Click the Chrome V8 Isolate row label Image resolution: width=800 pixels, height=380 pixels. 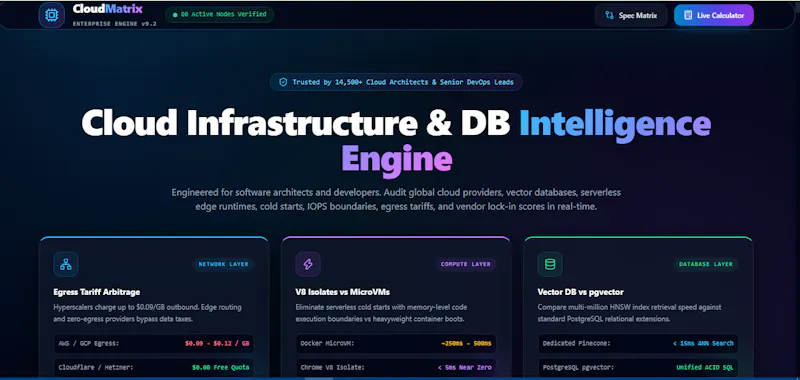pyautogui.click(x=332, y=367)
